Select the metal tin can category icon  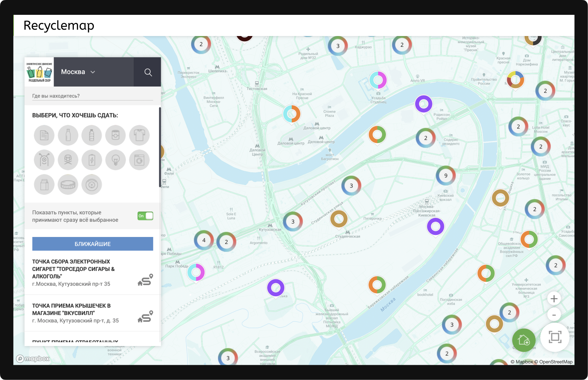tap(115, 135)
